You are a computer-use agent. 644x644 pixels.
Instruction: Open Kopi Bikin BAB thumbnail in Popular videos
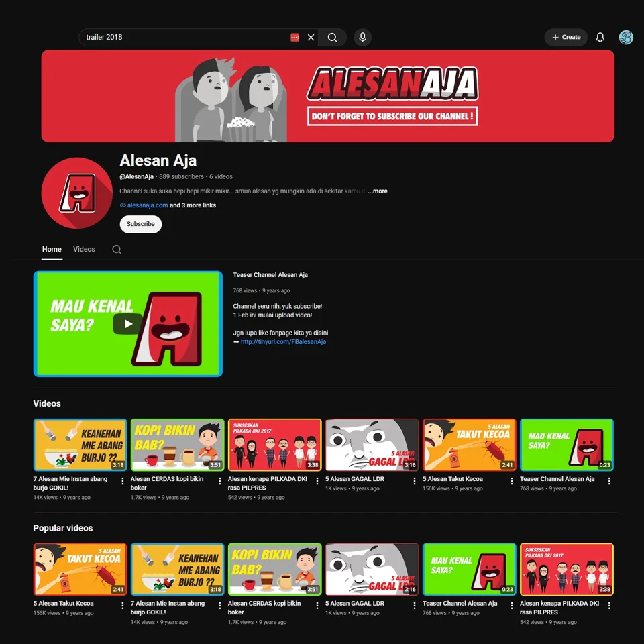click(x=275, y=570)
